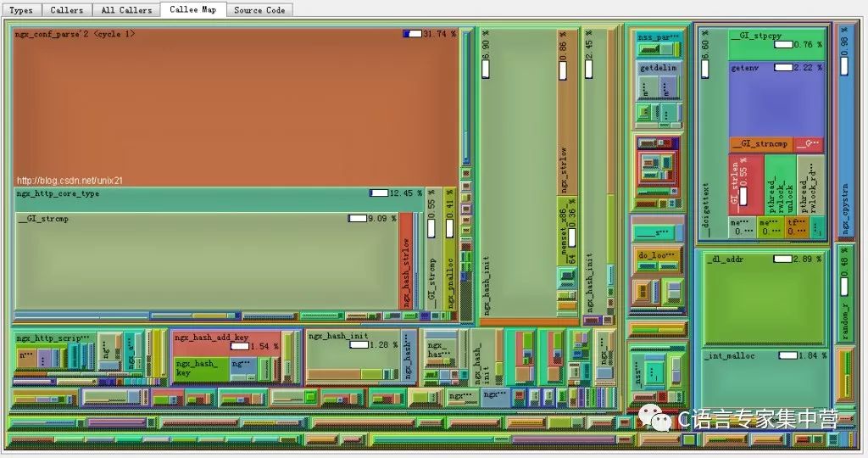The height and width of the screenshot is (458, 868).
Task: Select the All Callers tab
Action: (126, 10)
